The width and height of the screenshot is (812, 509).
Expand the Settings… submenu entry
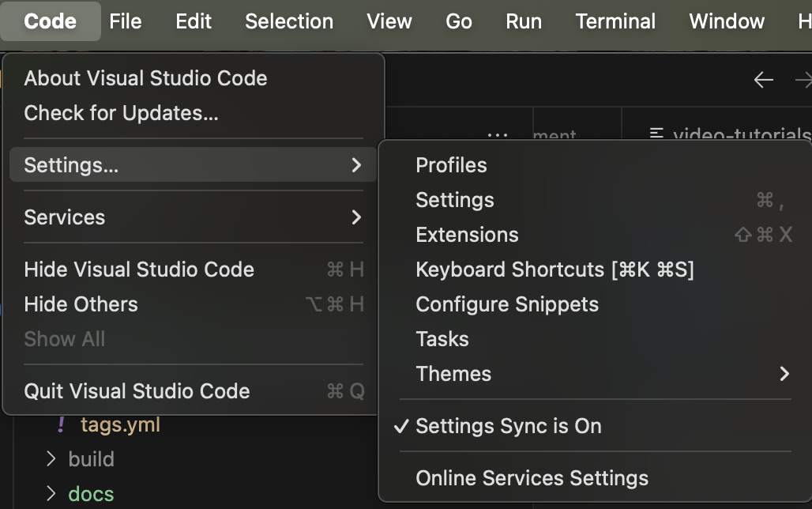pos(194,165)
